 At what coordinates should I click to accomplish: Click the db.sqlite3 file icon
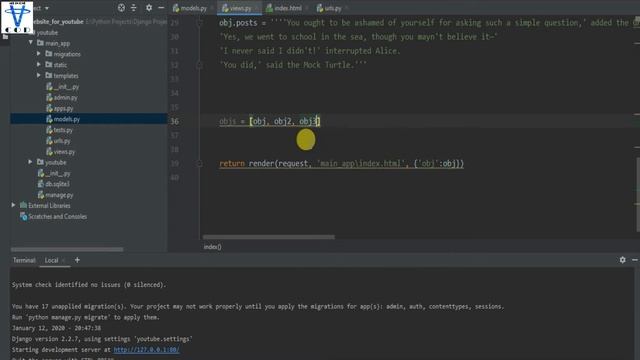[x=40, y=184]
